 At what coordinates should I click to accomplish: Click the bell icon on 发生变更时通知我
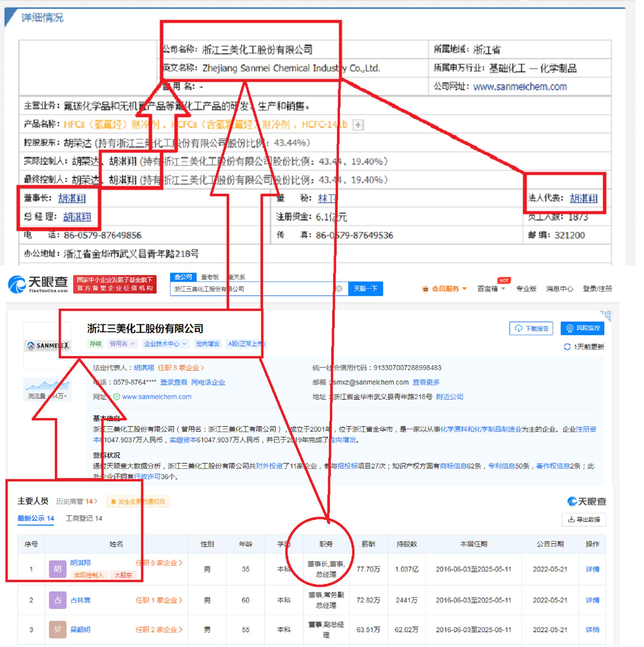click(113, 501)
